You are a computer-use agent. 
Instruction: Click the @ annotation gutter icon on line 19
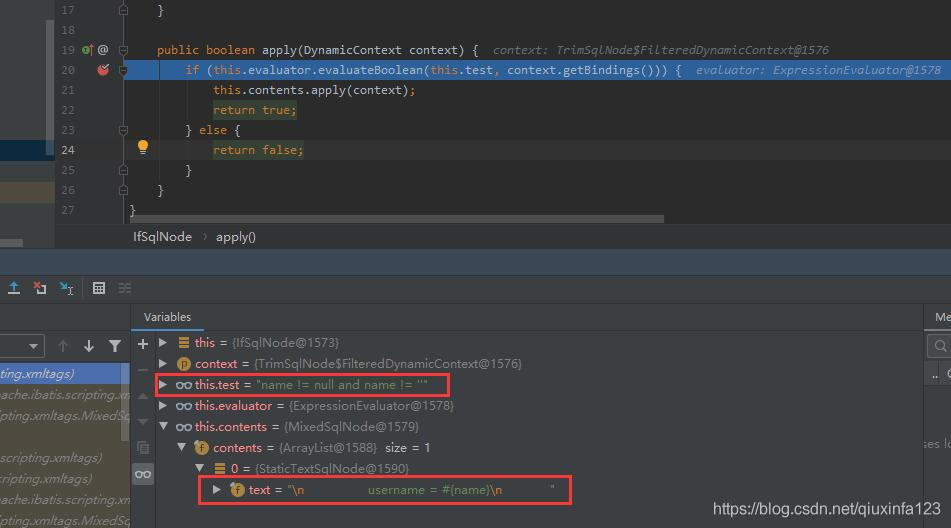[x=103, y=50]
